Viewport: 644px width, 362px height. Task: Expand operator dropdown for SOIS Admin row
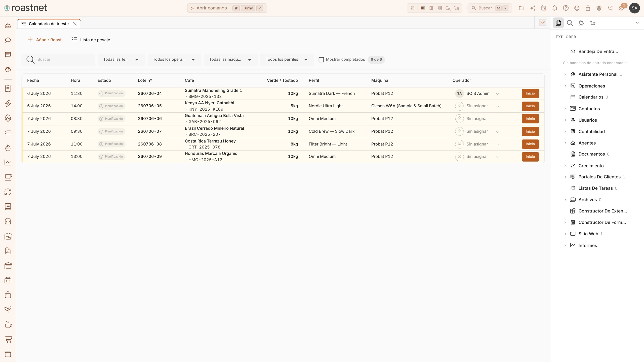click(497, 94)
